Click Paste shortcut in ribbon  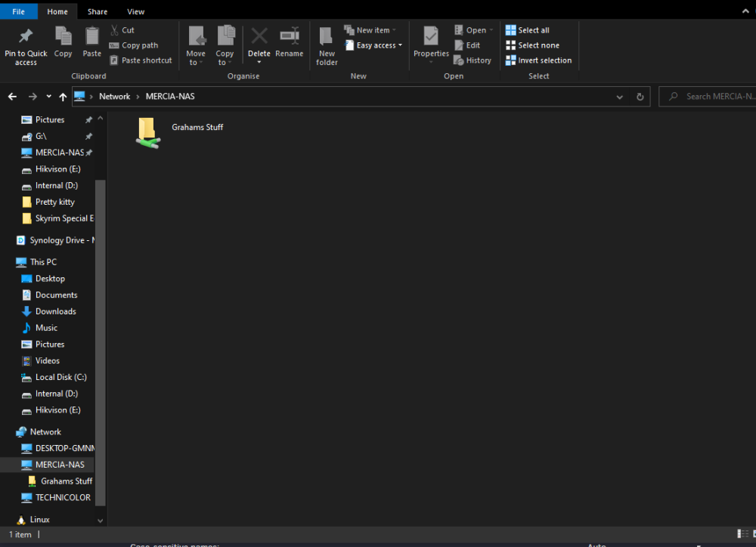click(x=141, y=60)
